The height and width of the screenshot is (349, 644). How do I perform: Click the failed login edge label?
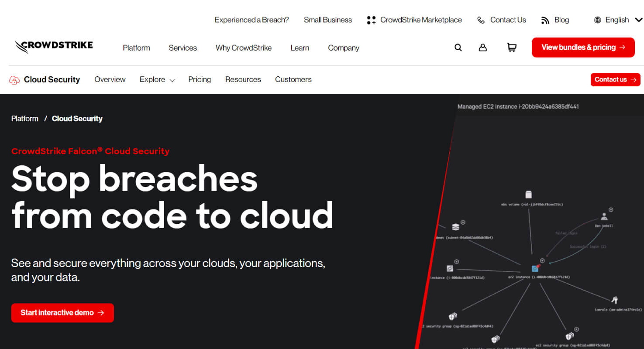pyautogui.click(x=566, y=233)
